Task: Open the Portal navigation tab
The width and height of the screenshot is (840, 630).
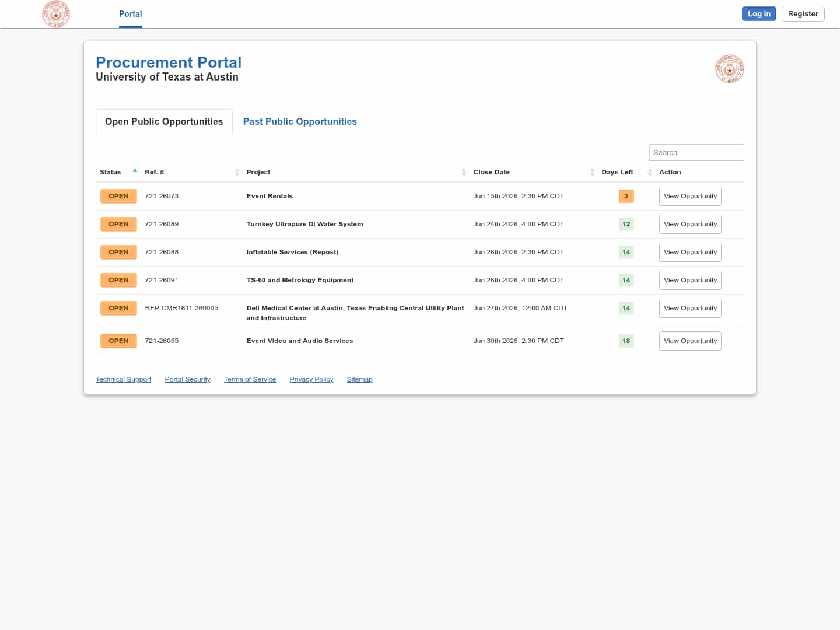Action: point(131,14)
